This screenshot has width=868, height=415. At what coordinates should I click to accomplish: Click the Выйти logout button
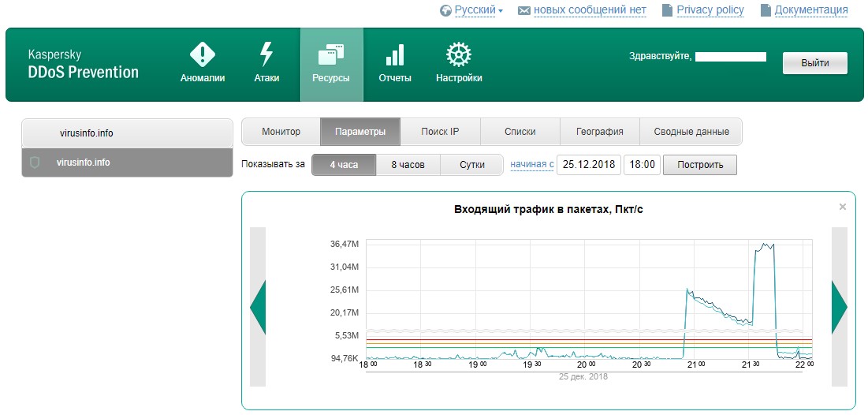tap(815, 63)
